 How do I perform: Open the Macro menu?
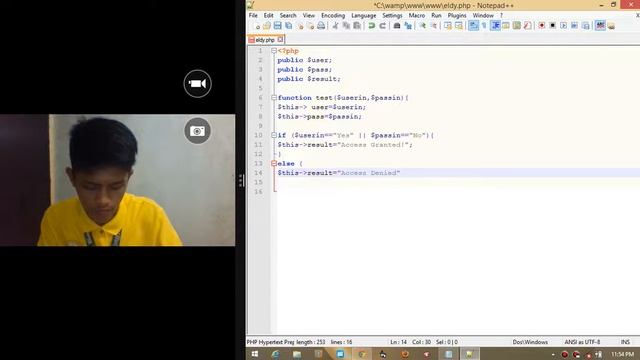pos(417,16)
